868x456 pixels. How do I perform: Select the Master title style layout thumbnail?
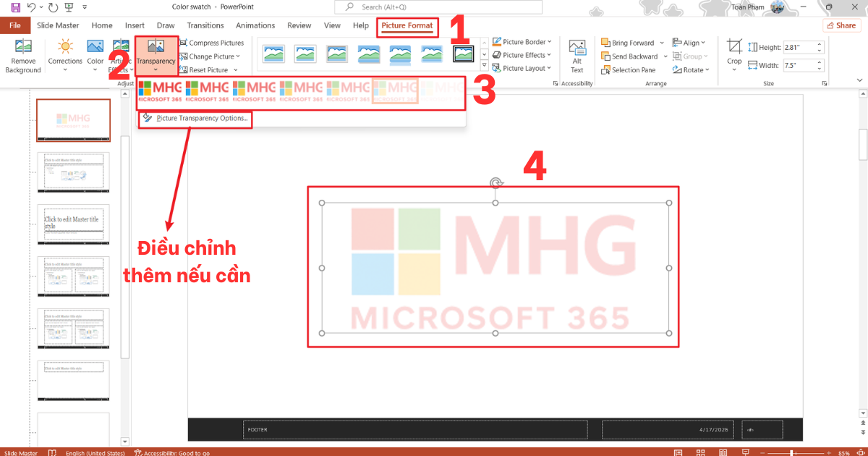(x=73, y=224)
